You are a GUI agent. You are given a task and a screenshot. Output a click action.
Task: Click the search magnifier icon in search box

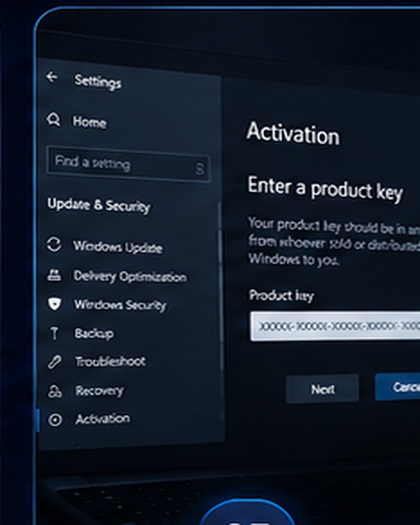point(199,169)
